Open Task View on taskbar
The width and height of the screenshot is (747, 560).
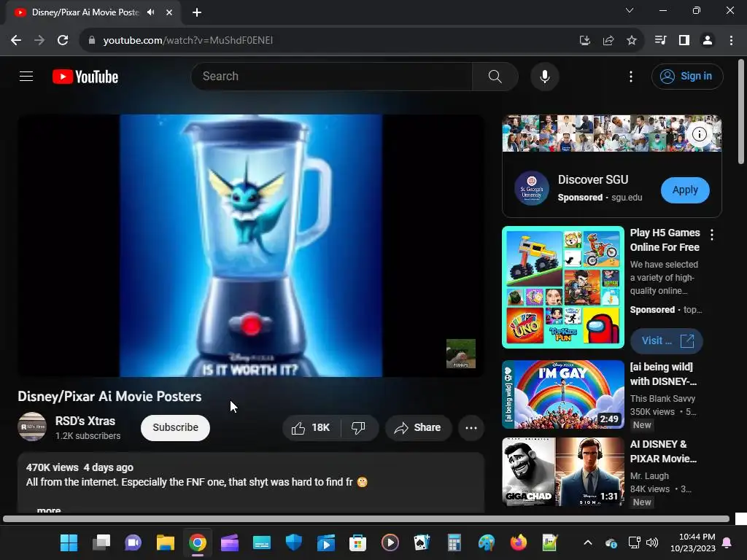[x=101, y=542]
